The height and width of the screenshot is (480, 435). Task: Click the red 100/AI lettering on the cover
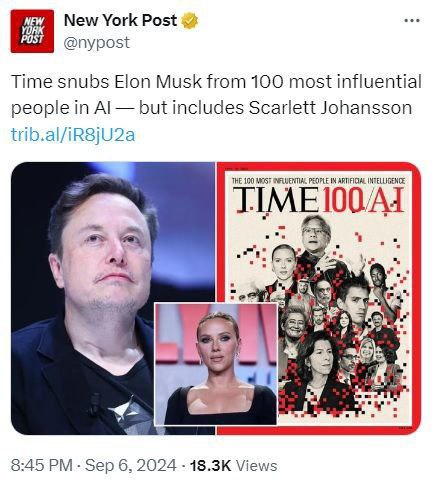tap(362, 200)
